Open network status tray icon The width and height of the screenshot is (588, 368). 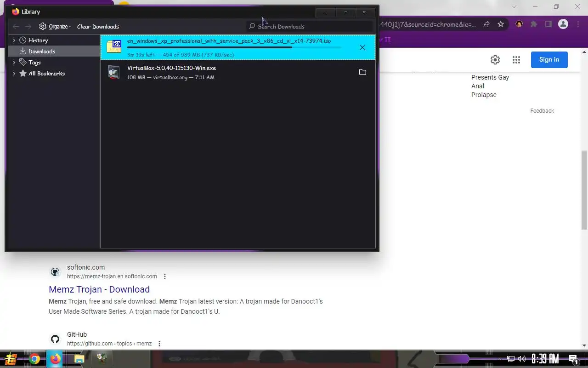(510, 359)
